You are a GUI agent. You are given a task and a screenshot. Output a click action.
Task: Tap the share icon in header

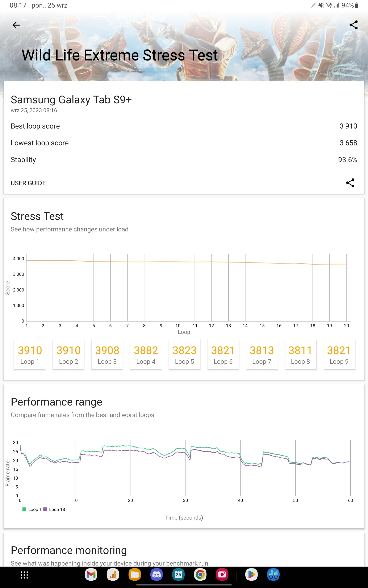click(353, 25)
